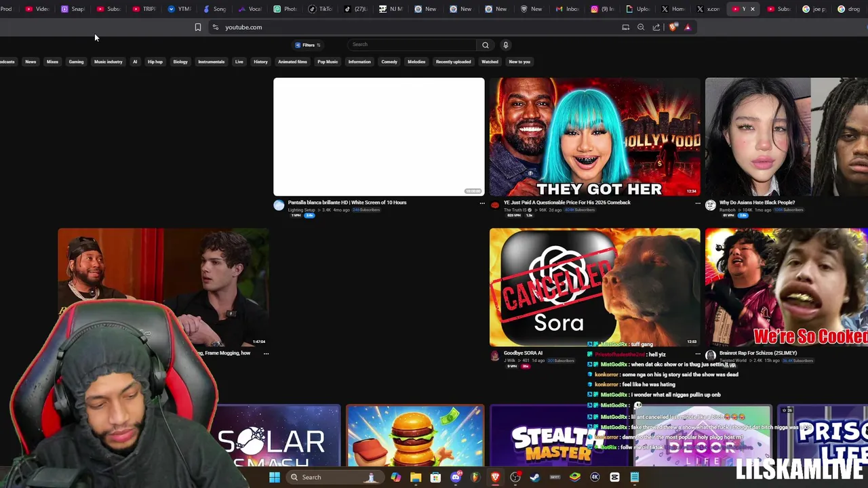The width and height of the screenshot is (868, 488).
Task: Open File Explorer from taskbar
Action: point(416,477)
